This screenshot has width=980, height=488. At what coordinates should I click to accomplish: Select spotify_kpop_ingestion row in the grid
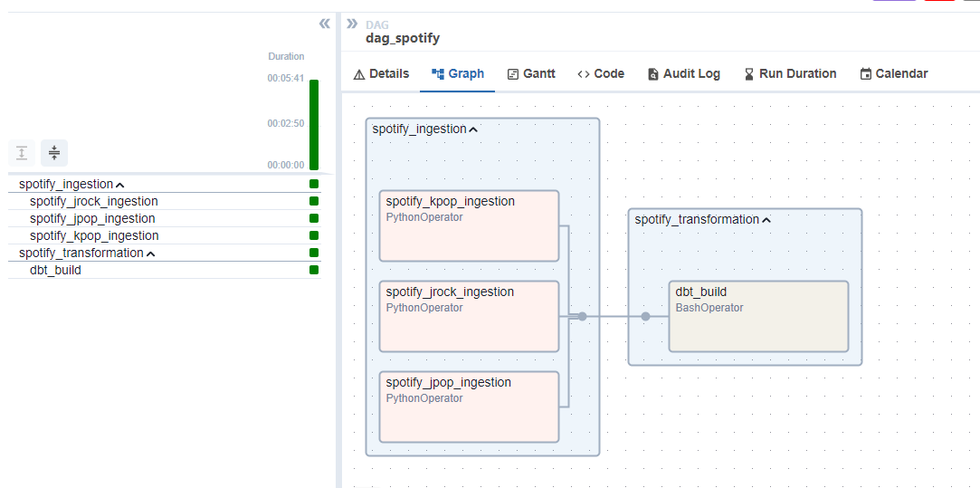pos(165,236)
